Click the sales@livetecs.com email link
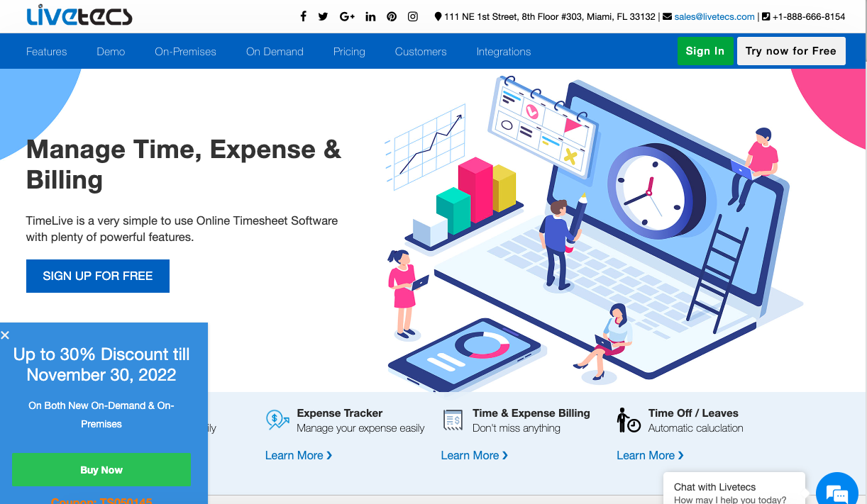Image resolution: width=867 pixels, height=504 pixels. click(714, 16)
